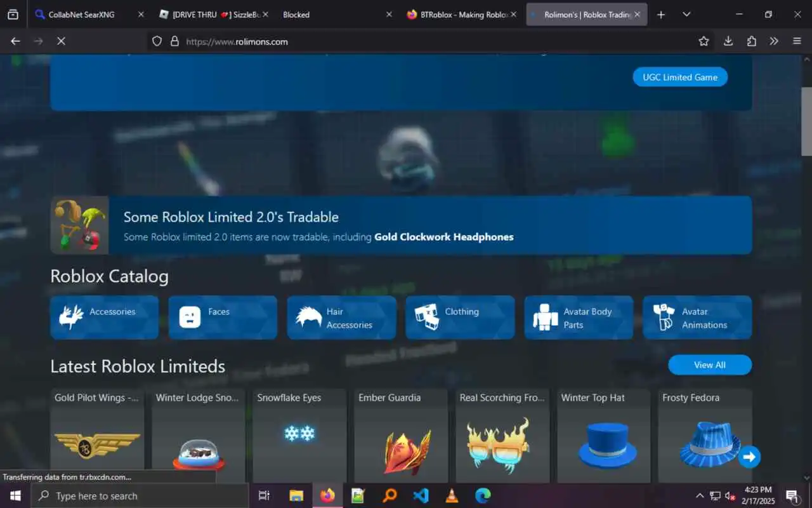Screen dimensions: 812x508
Task: Click the page vertical scrollbar thumb
Action: tap(806, 121)
